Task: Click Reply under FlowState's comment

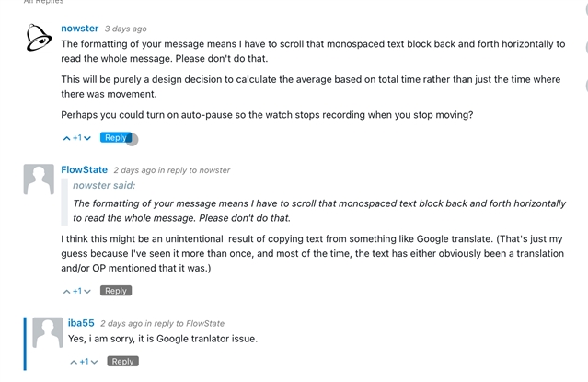Action: click(115, 291)
